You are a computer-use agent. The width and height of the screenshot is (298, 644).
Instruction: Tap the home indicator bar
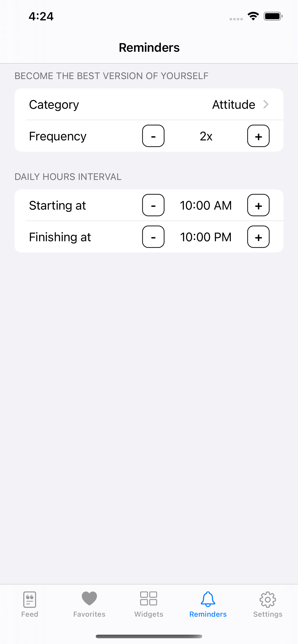[x=149, y=636]
